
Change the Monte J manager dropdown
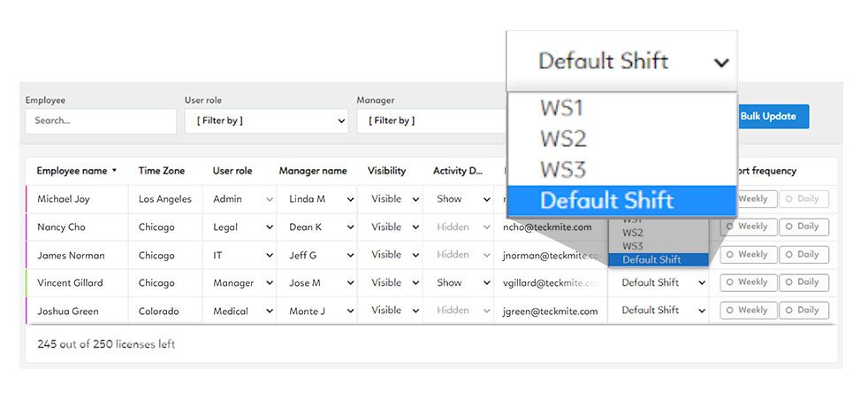coord(321,312)
